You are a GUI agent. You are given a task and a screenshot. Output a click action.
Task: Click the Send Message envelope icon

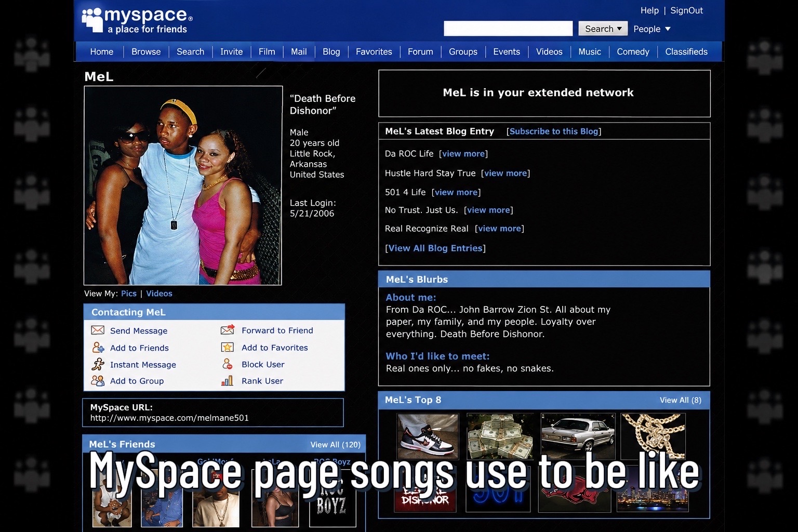tap(98, 330)
